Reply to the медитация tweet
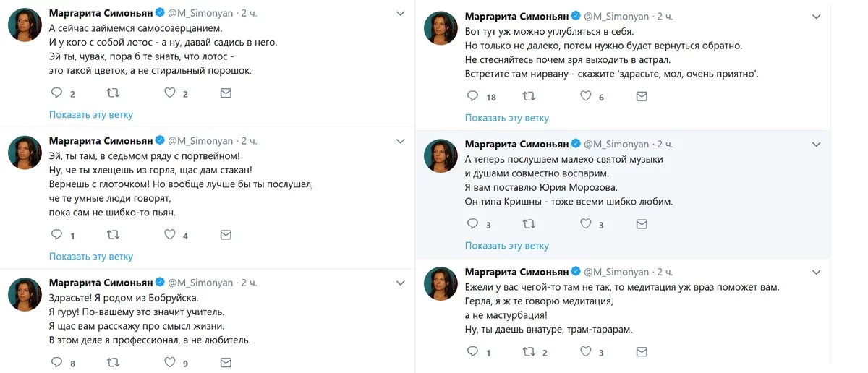Image resolution: width=868 pixels, height=373 pixels. (x=473, y=352)
